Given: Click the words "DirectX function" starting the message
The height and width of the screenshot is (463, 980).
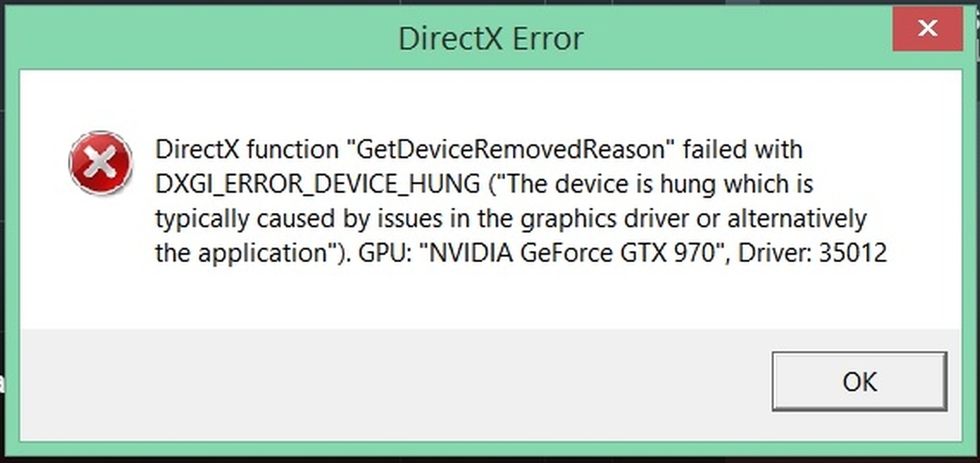Looking at the screenshot, I should [246, 150].
